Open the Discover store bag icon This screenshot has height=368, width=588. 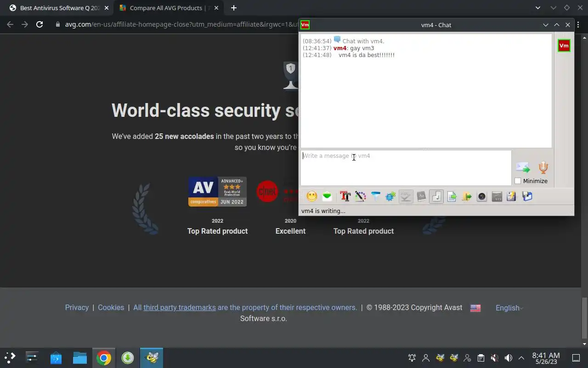pos(56,357)
